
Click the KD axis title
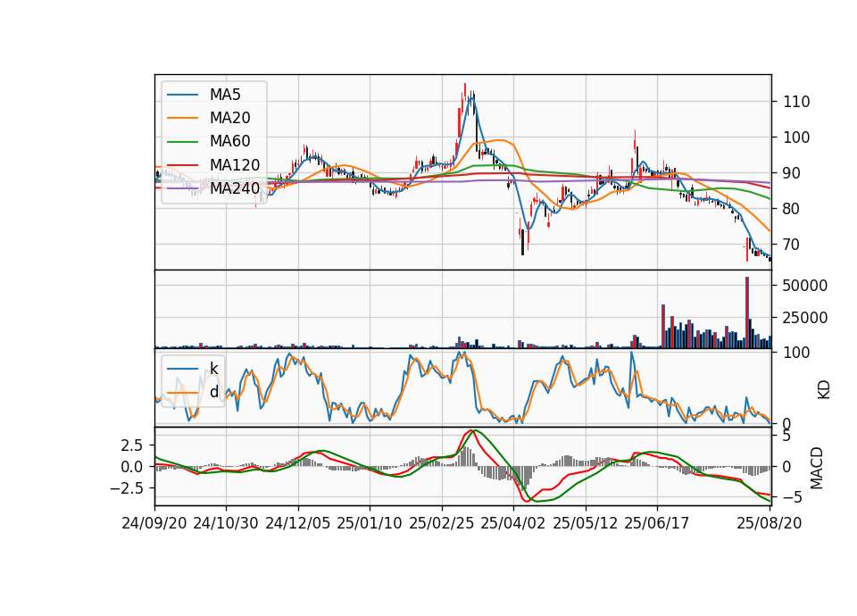pyautogui.click(x=824, y=389)
